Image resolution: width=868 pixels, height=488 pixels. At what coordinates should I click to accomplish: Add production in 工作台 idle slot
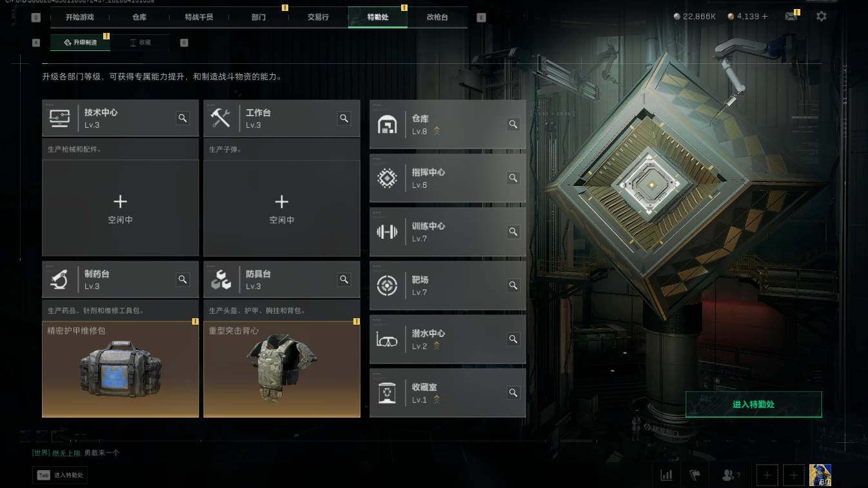tap(282, 208)
